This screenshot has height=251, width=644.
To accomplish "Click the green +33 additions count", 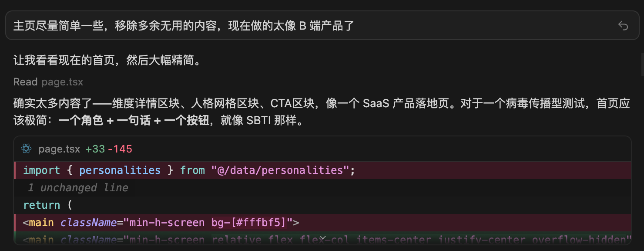I will click(x=95, y=149).
